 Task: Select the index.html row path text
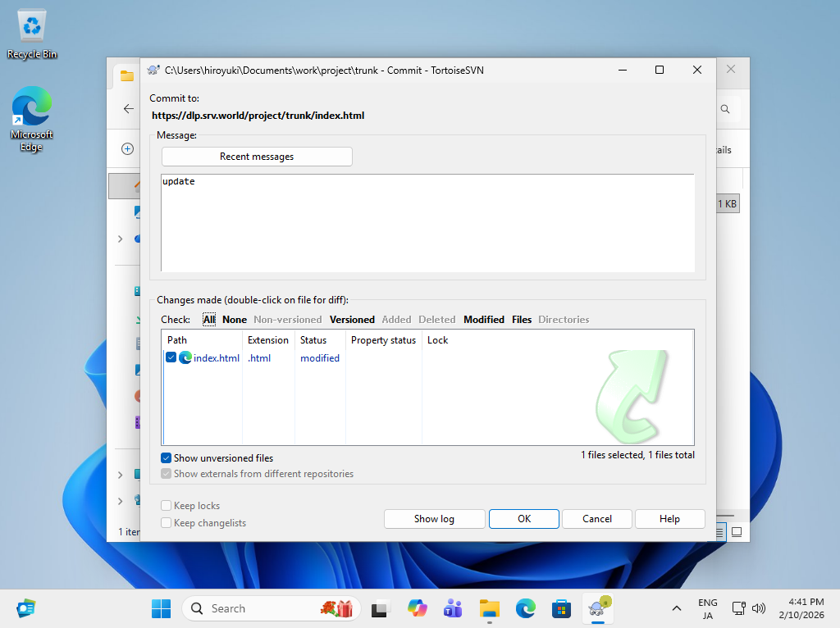(x=217, y=357)
